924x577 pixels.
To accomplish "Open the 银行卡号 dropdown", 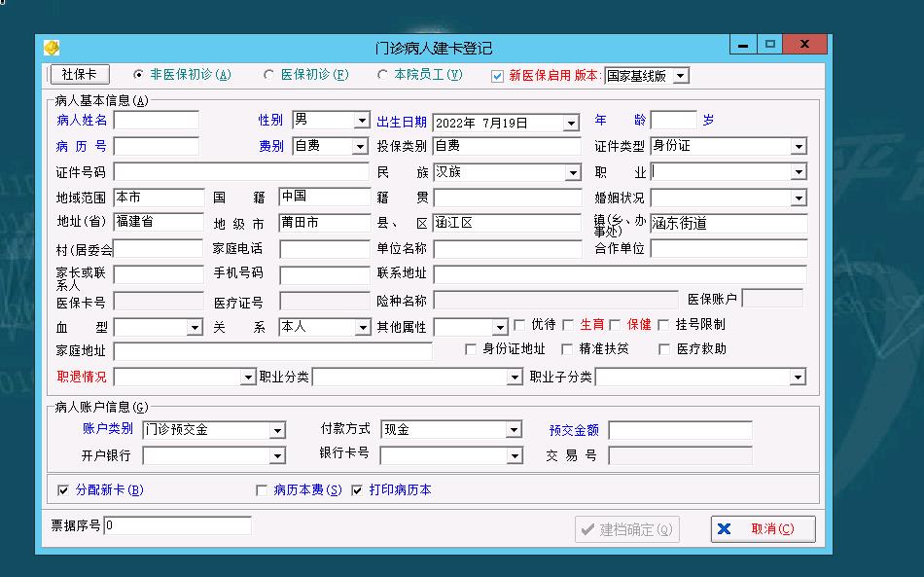I will (x=515, y=455).
